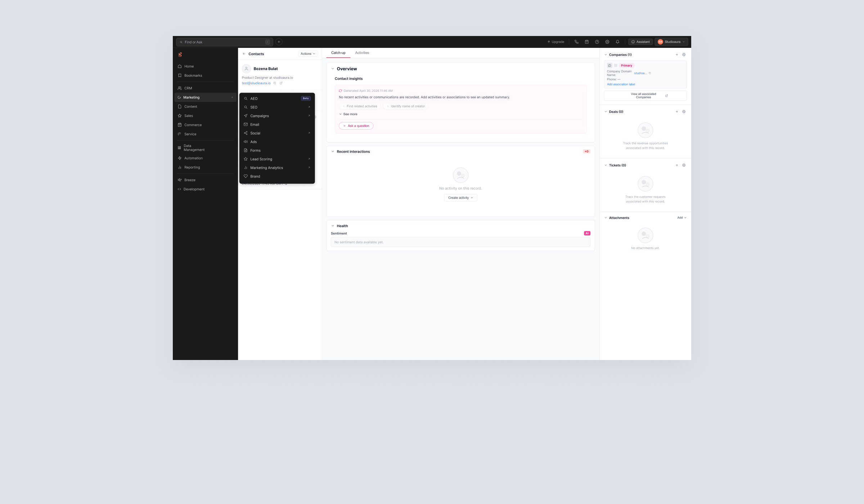The width and height of the screenshot is (864, 504).
Task: Click View all associated Companies
Action: (x=645, y=96)
